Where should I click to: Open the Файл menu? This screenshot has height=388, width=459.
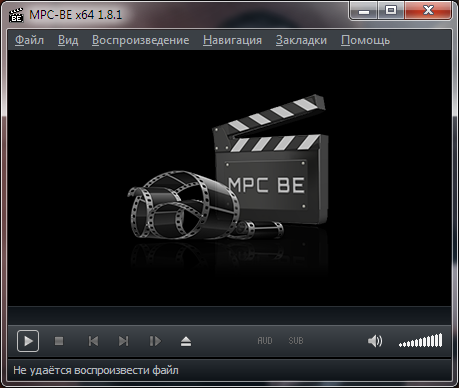(29, 40)
